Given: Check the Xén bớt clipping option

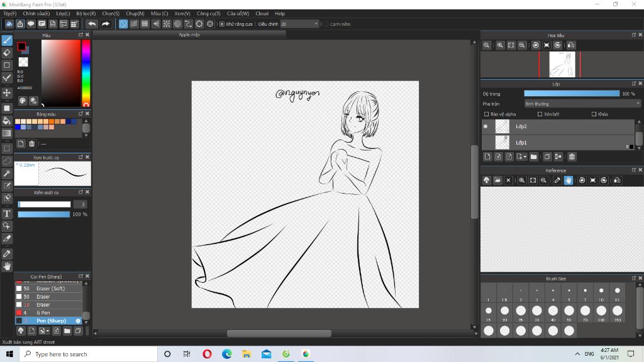Looking at the screenshot, I should click(540, 114).
